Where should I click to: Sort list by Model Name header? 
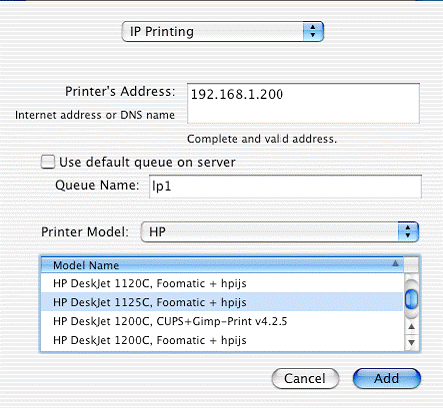(222, 265)
